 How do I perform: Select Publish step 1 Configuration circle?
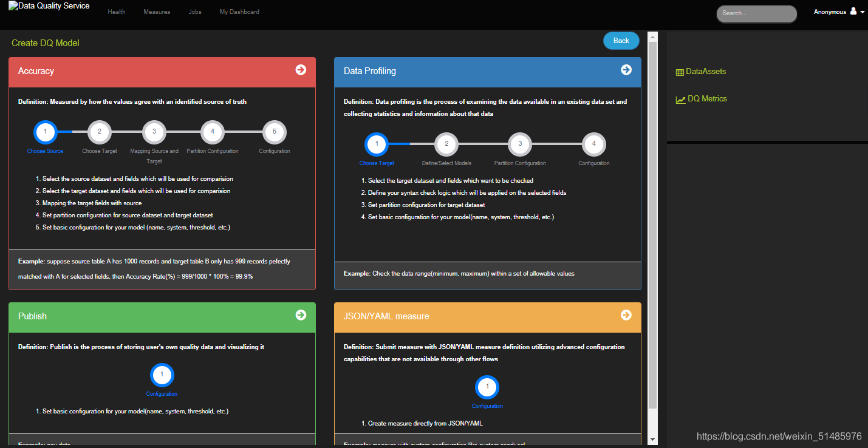pos(162,375)
